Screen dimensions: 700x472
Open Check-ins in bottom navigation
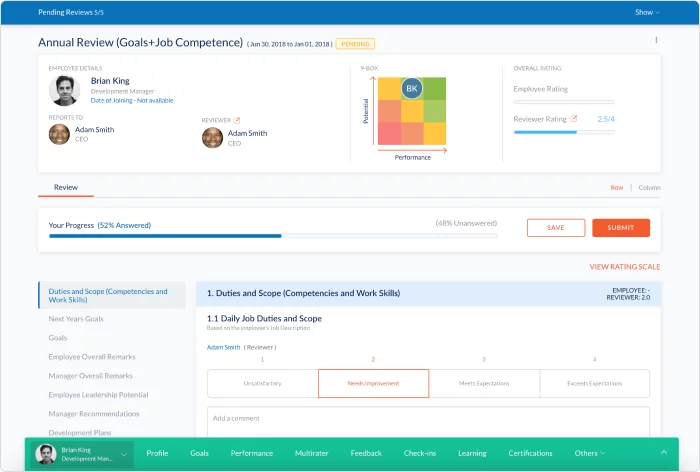(420, 453)
